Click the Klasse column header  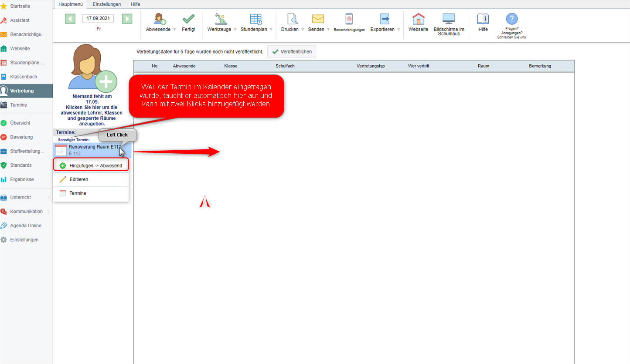(231, 66)
